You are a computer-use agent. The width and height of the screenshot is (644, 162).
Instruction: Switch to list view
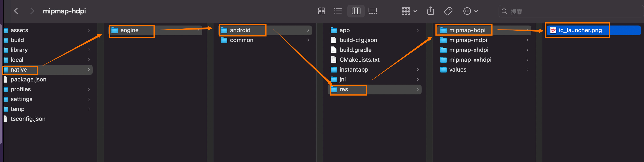coord(338,11)
